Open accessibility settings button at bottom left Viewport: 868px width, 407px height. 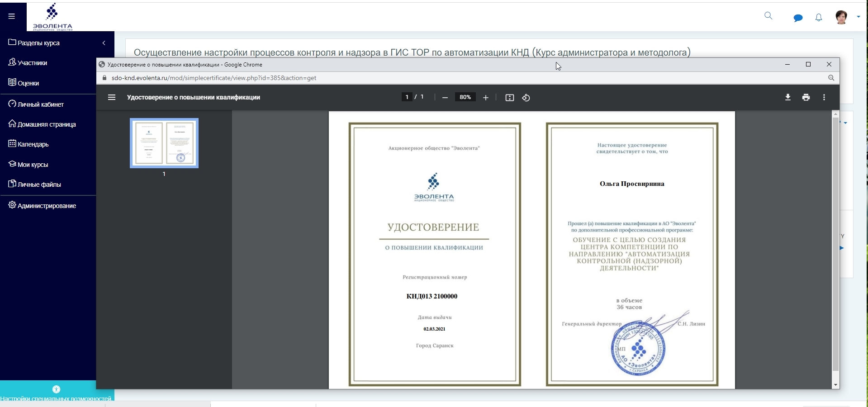(56, 392)
